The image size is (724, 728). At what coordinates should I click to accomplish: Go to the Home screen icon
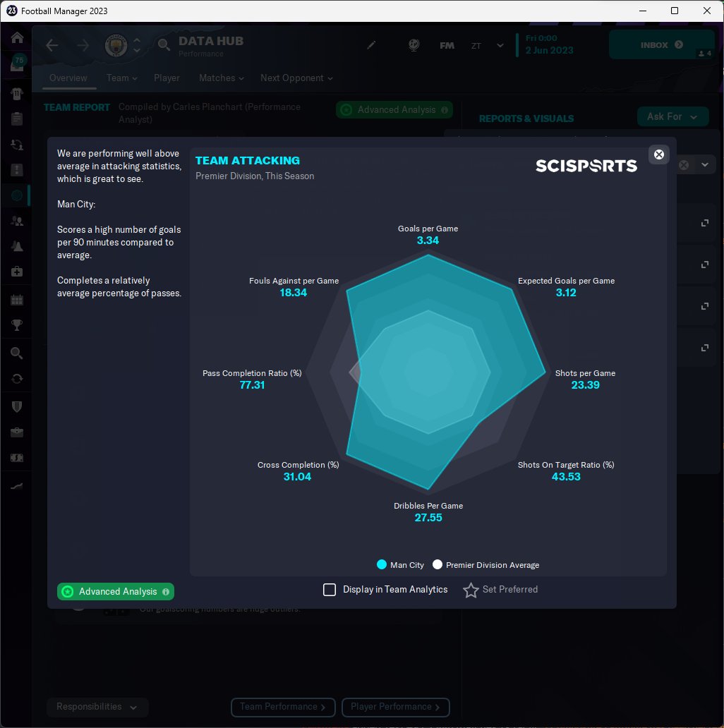tap(17, 37)
